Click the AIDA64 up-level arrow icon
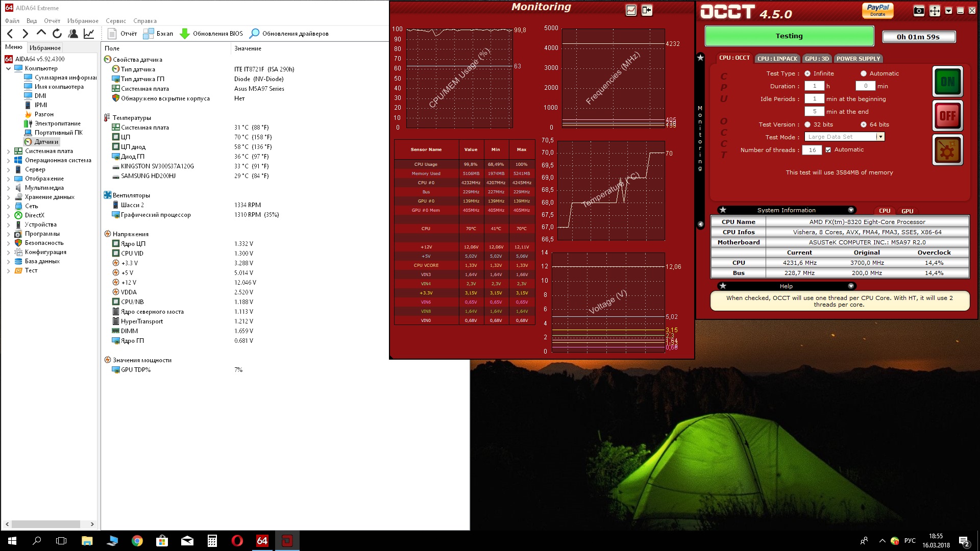This screenshot has width=980, height=551. (x=41, y=33)
